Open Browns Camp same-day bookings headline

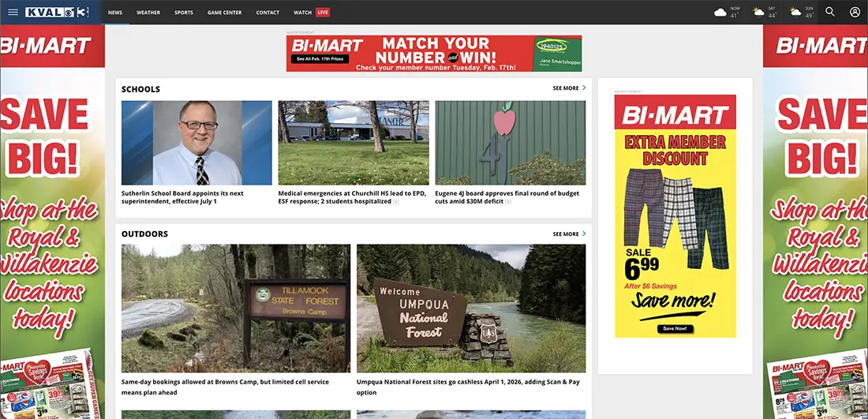click(x=225, y=387)
